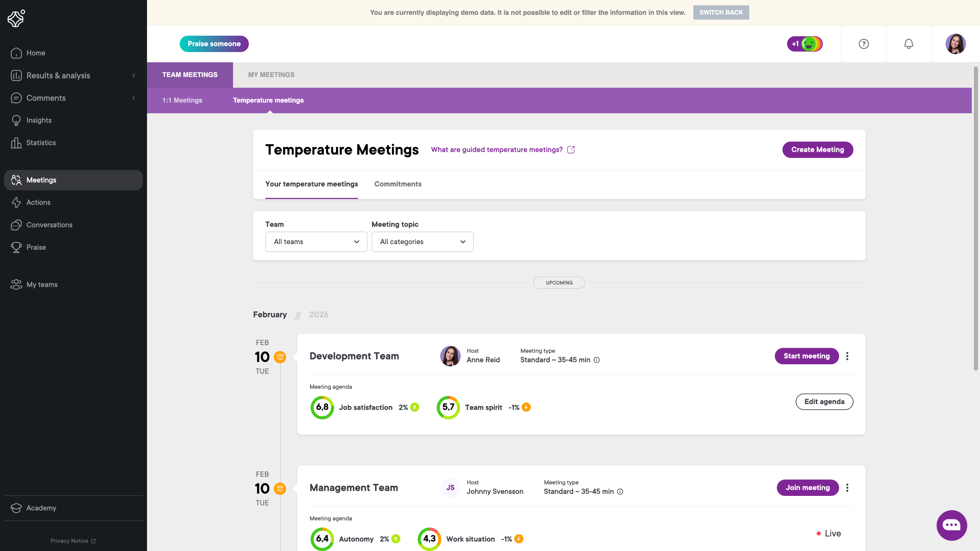Click the chat bubble widget icon
The image size is (980, 551).
coord(951,525)
